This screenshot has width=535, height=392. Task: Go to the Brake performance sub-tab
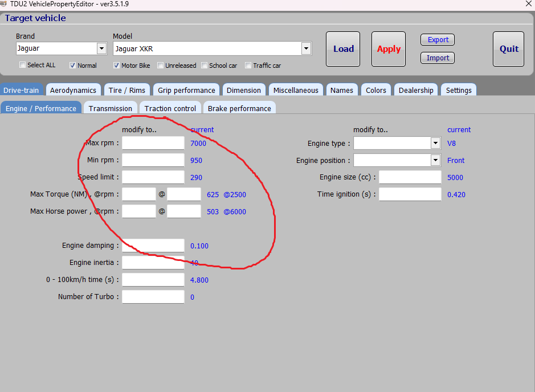[x=239, y=108]
